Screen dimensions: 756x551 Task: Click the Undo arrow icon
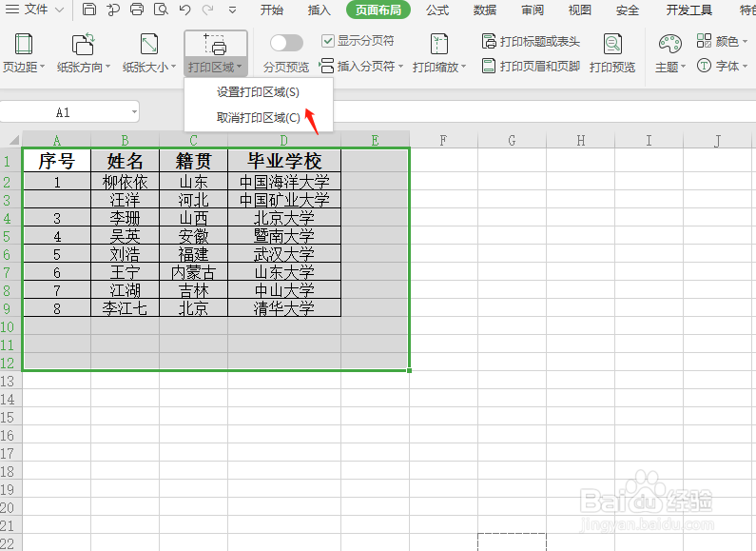tap(184, 10)
